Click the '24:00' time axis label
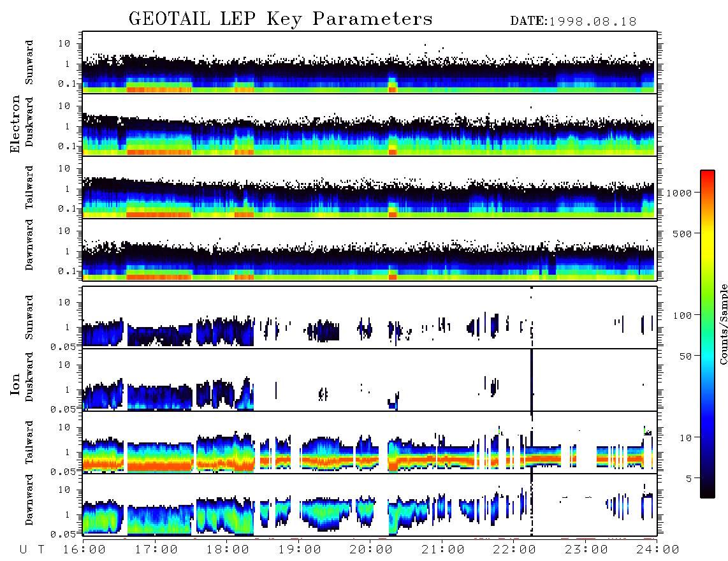This screenshot has width=728, height=561. [x=658, y=550]
